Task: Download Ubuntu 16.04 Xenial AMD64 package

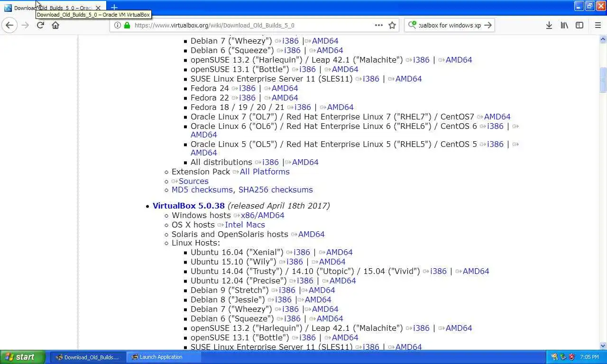Action: (339, 252)
